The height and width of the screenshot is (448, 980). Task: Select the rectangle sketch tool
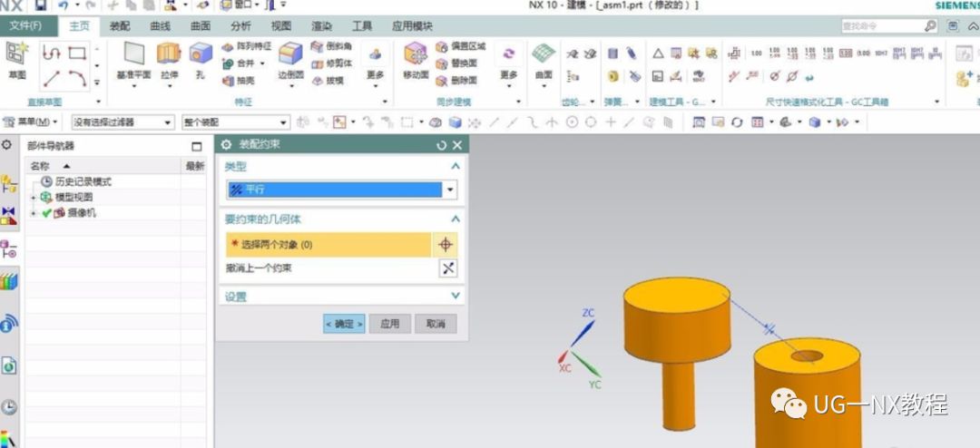tap(77, 54)
